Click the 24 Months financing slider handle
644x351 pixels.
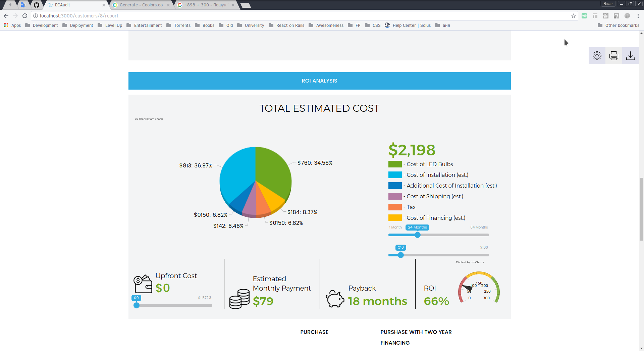pyautogui.click(x=418, y=235)
